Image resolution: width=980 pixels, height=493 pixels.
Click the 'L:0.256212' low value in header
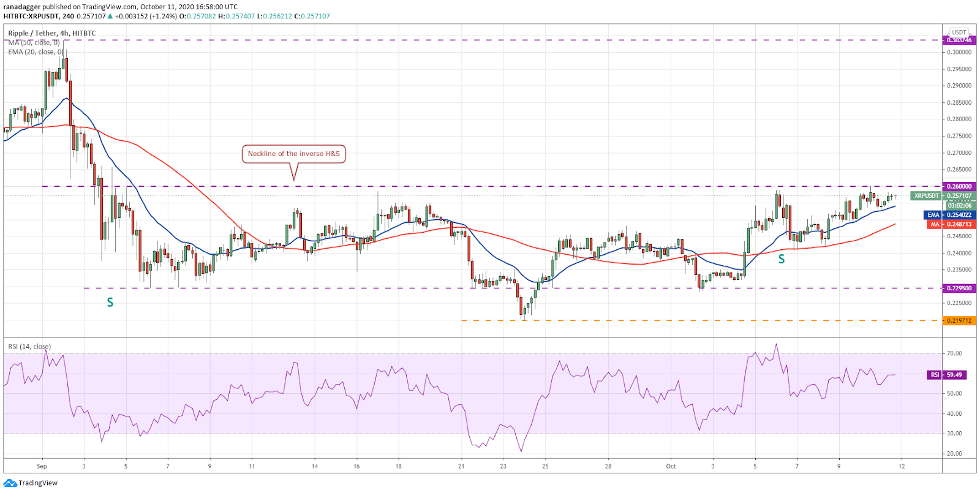(x=274, y=16)
